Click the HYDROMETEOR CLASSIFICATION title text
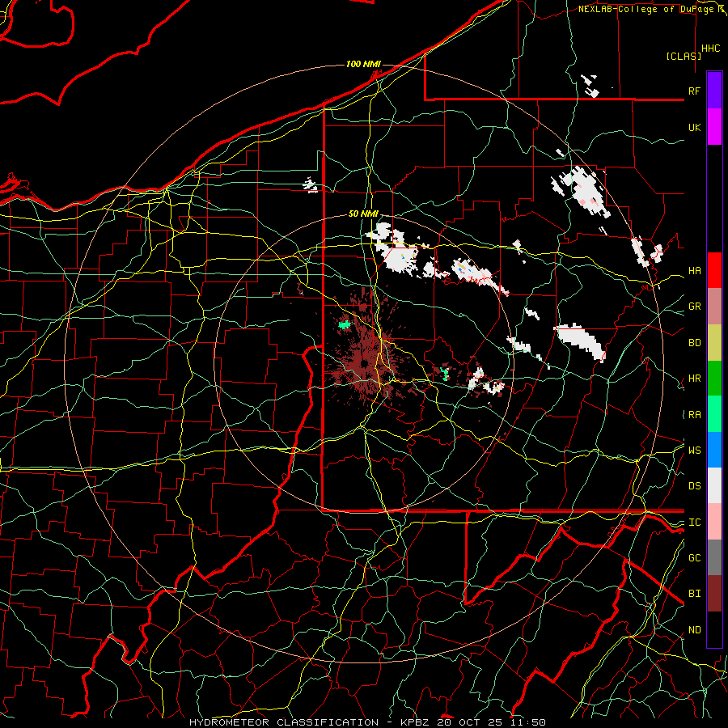This screenshot has height=728, width=728. tap(284, 722)
